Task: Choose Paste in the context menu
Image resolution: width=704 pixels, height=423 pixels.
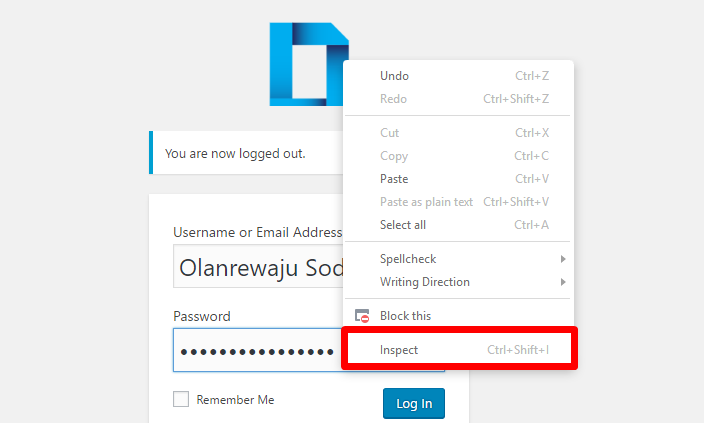Action: click(x=458, y=179)
